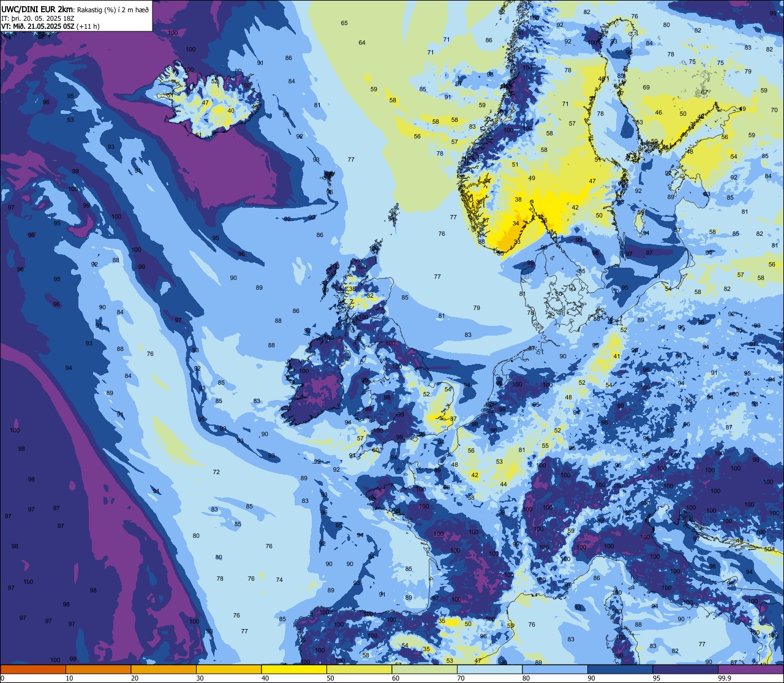Image resolution: width=784 pixels, height=683 pixels.
Task: Click the '95' legend scale label
Action: tap(657, 678)
